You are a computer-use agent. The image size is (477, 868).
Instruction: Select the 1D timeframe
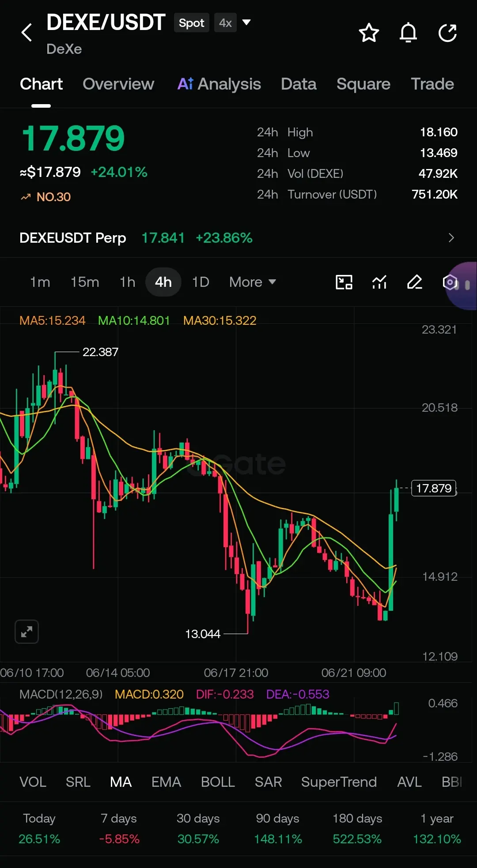point(201,282)
